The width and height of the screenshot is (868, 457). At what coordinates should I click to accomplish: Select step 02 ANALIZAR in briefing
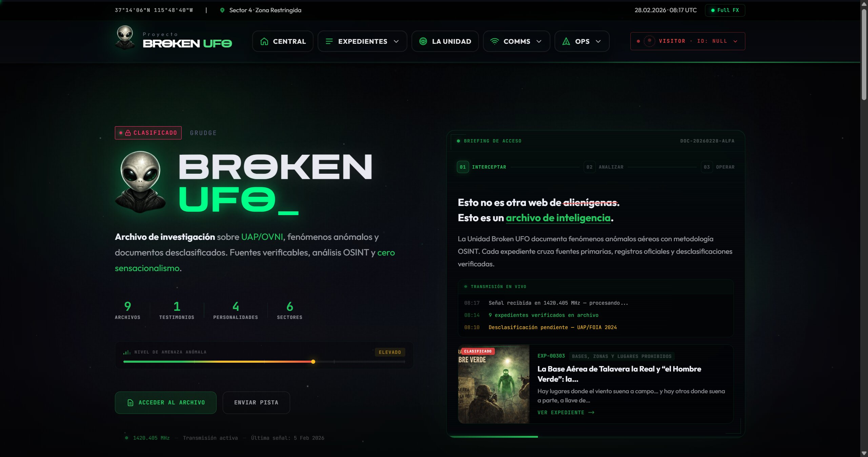(604, 167)
